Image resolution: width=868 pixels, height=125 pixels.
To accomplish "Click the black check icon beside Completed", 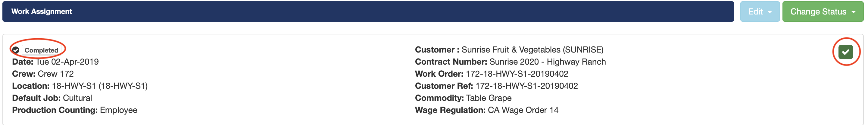I will tap(15, 50).
